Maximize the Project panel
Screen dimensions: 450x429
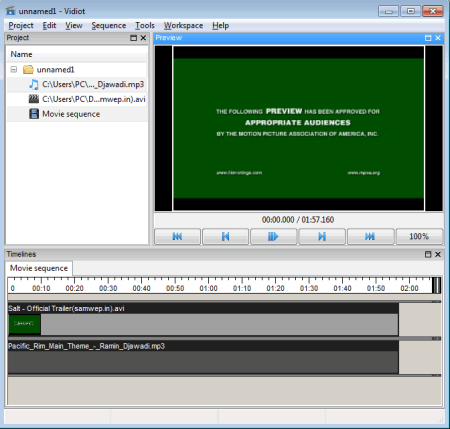tap(133, 38)
